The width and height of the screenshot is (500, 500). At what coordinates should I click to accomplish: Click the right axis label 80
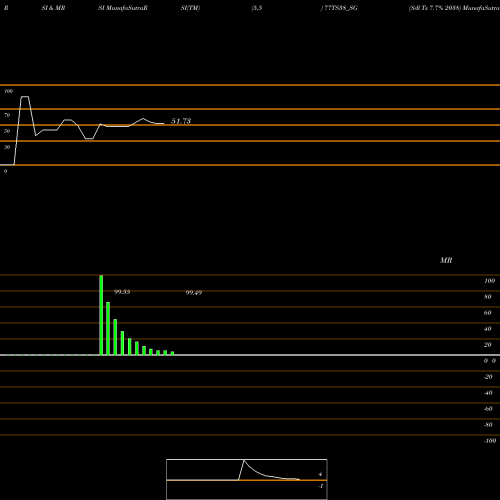coord(488,297)
